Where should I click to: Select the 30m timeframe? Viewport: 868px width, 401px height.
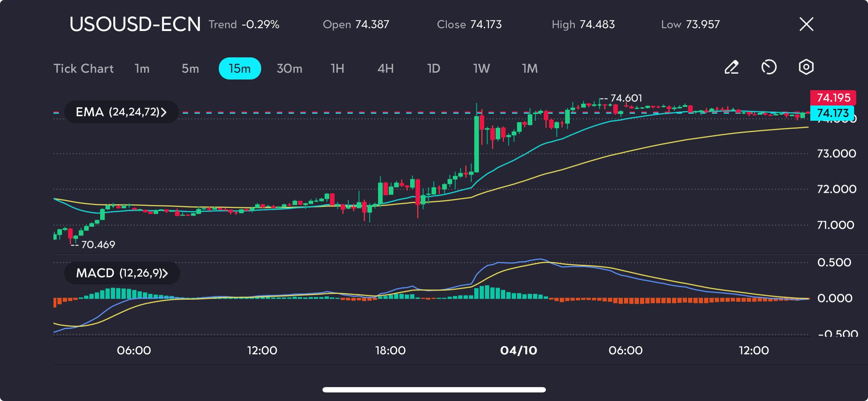pos(289,68)
